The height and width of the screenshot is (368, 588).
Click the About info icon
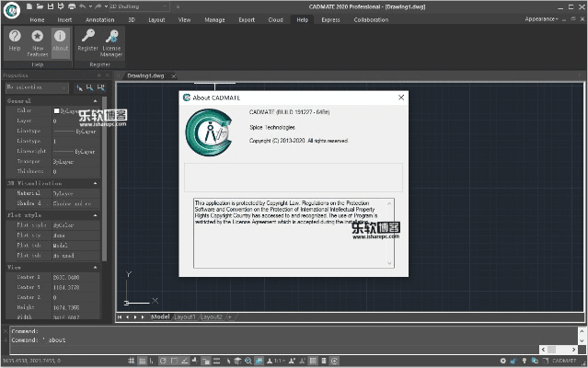click(x=60, y=38)
